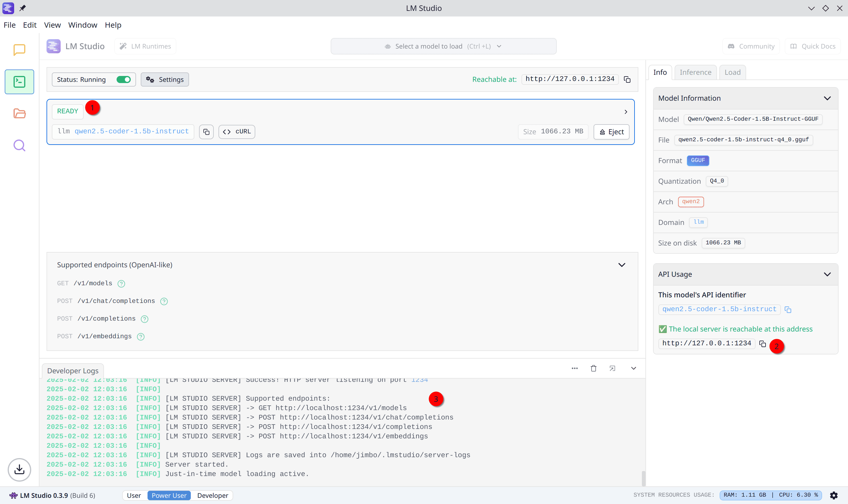Toggle the server Status Running switch
This screenshot has width=848, height=504.
pos(124,79)
